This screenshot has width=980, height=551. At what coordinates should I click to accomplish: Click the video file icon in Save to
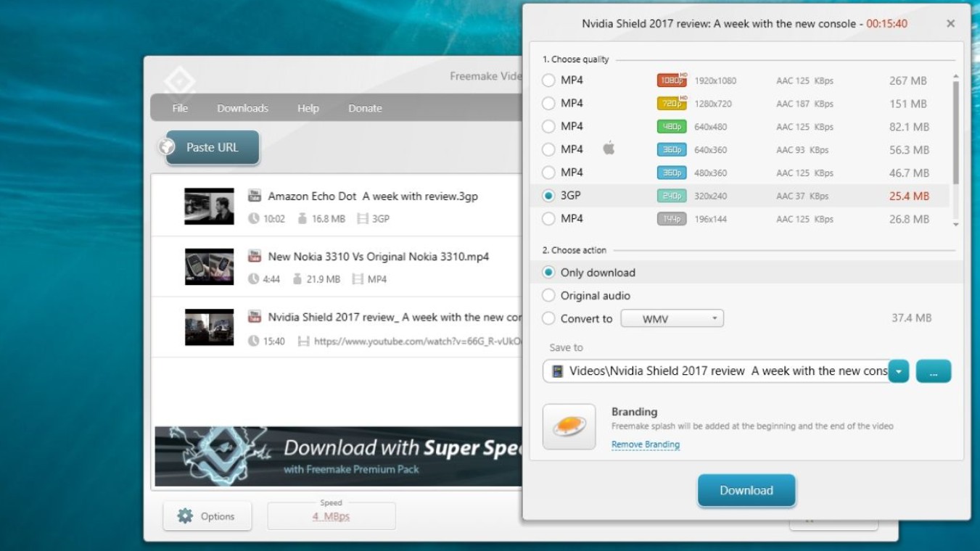point(557,371)
